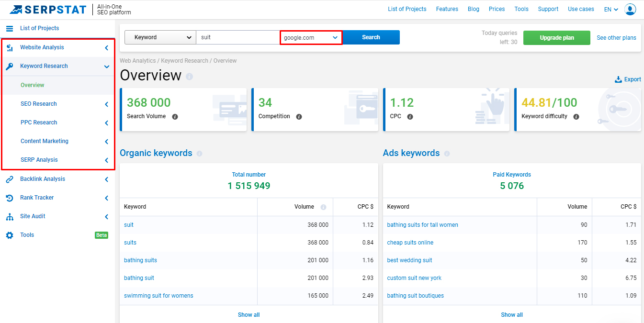Open the google.com database dropdown
Image resolution: width=644 pixels, height=323 pixels.
coord(311,37)
